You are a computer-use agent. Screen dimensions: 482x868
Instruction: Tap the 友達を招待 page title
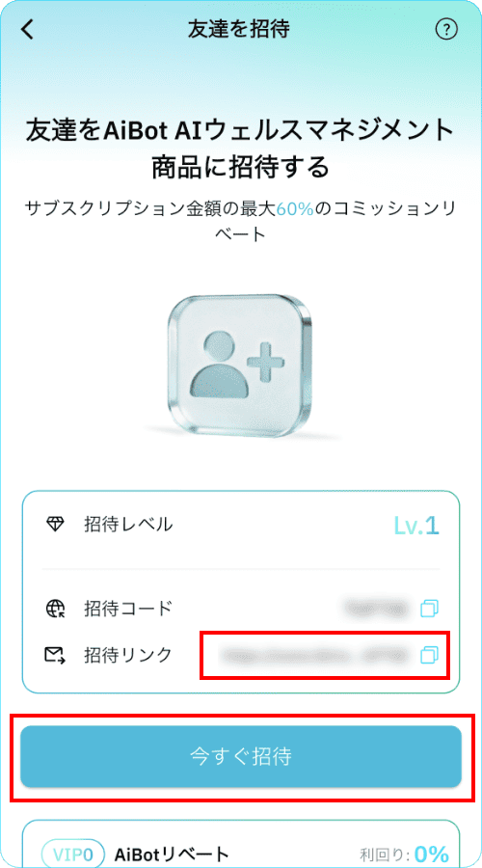tap(238, 29)
